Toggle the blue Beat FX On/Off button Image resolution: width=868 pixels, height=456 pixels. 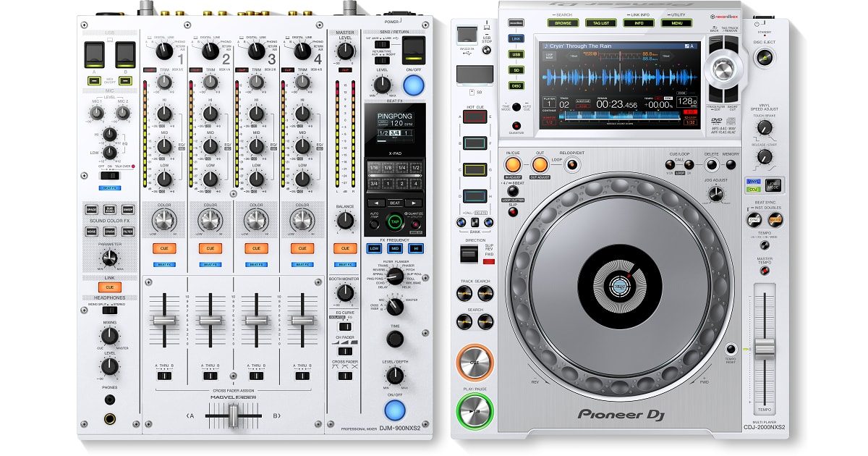(394, 410)
